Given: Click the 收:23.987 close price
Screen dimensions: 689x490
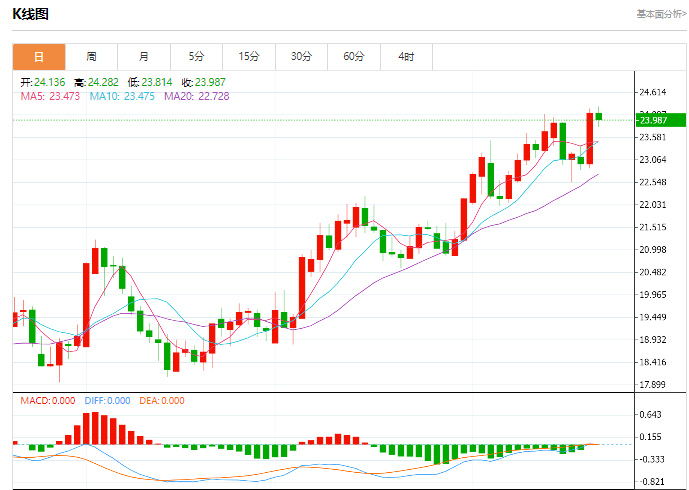Looking at the screenshot, I should [x=203, y=82].
